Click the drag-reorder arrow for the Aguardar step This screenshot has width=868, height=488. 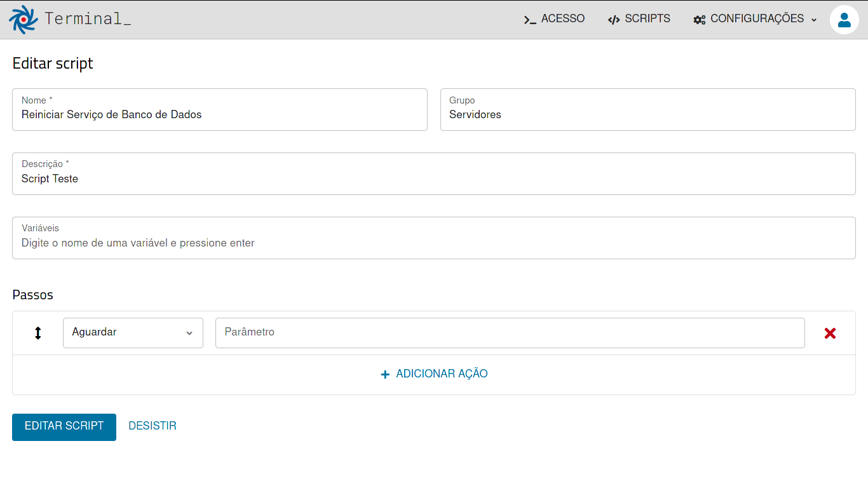(x=38, y=333)
